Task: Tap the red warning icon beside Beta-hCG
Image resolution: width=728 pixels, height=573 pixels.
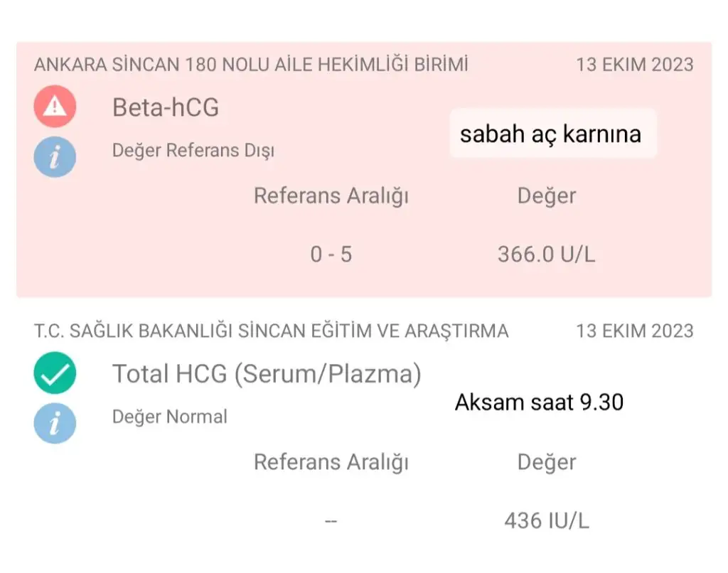Action: 55,107
